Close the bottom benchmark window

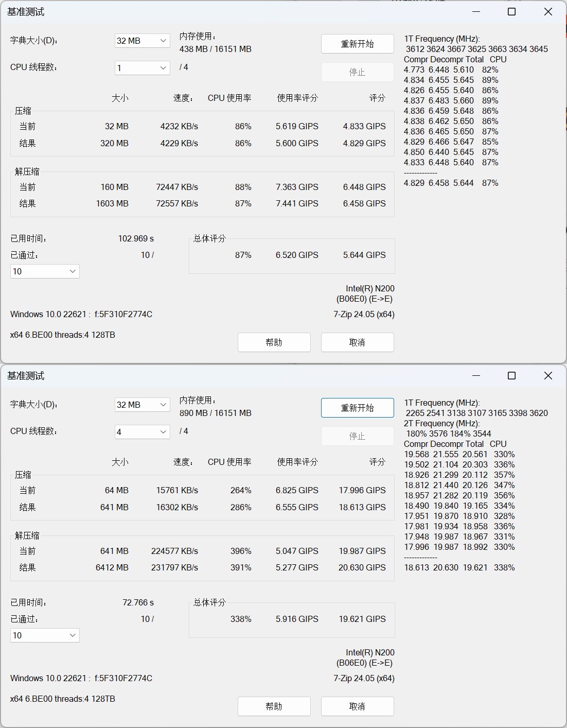point(548,375)
